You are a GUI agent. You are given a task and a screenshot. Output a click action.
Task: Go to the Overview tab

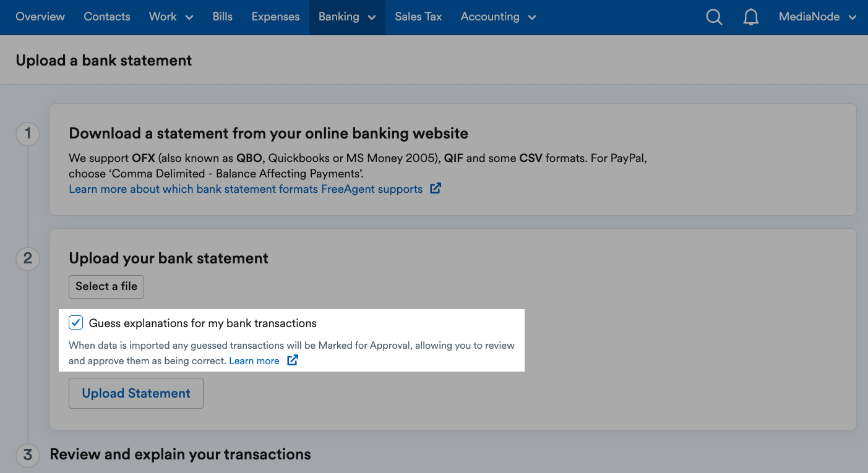40,17
